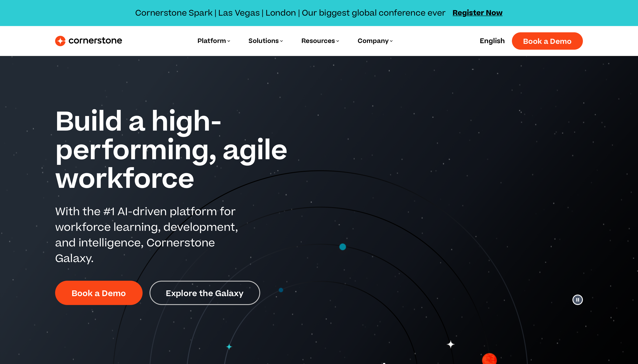Click the paragraph mentioning Cornerstone Galaxy
638x364 pixels.
pyautogui.click(x=146, y=234)
